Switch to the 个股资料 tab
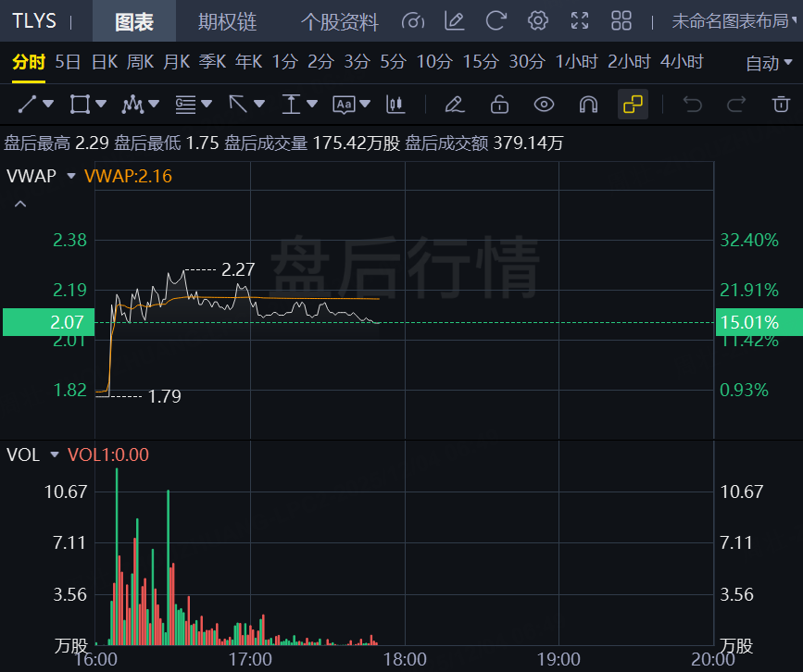 [340, 21]
